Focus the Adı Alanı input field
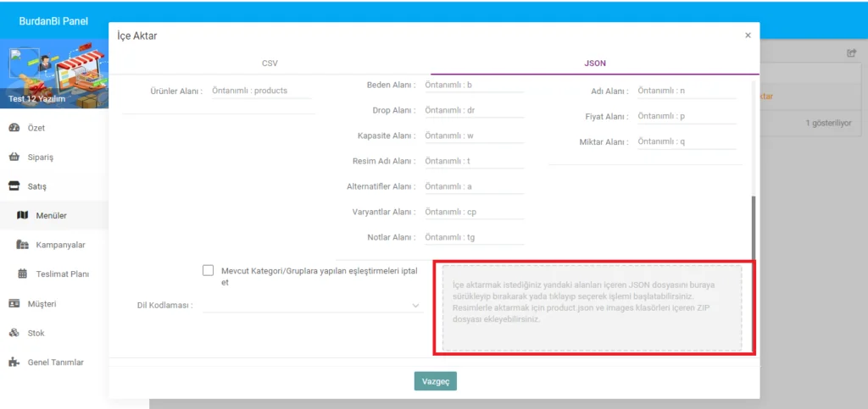The image size is (868, 409). click(x=687, y=91)
